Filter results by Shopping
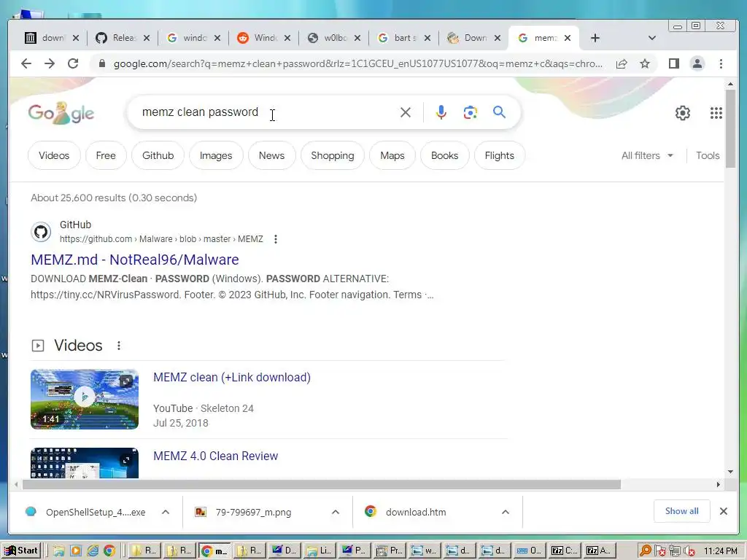The height and width of the screenshot is (560, 747). tap(333, 156)
